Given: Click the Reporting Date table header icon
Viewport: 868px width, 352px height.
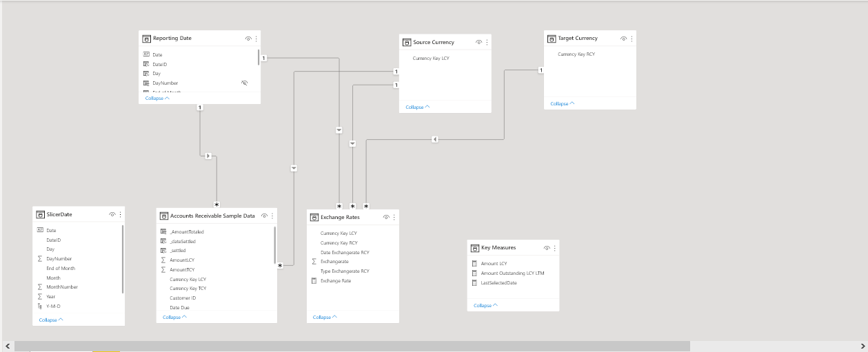Looking at the screenshot, I should [x=146, y=39].
